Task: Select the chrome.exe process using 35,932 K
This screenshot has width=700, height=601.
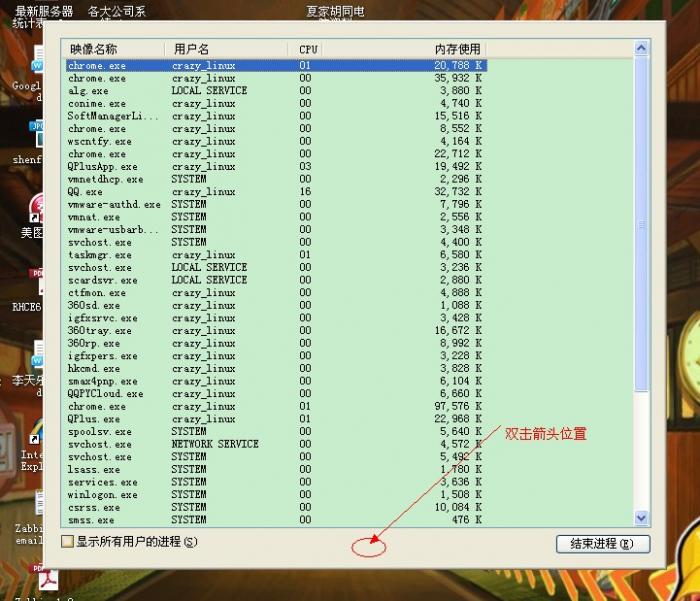Action: (x=277, y=78)
